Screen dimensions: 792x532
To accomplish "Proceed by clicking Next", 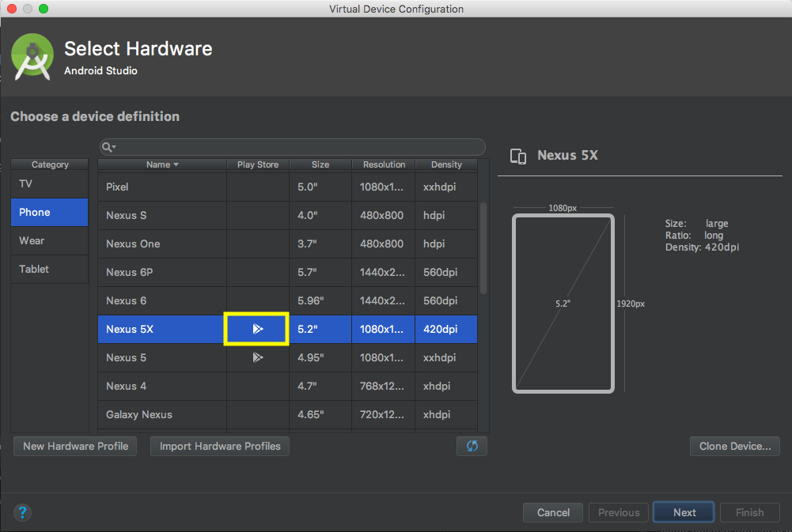I will (683, 512).
